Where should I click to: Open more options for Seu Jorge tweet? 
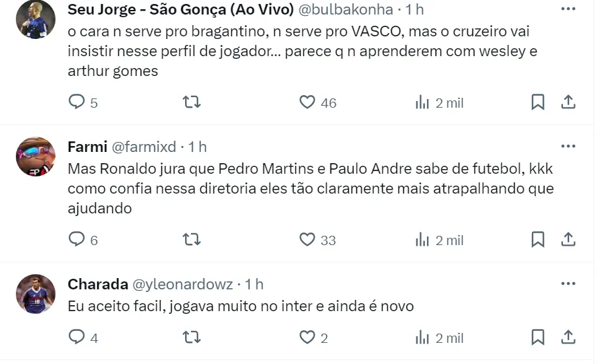coord(568,9)
